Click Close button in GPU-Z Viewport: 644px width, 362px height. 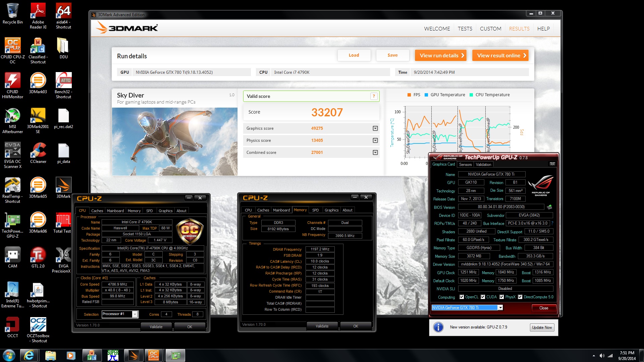544,308
